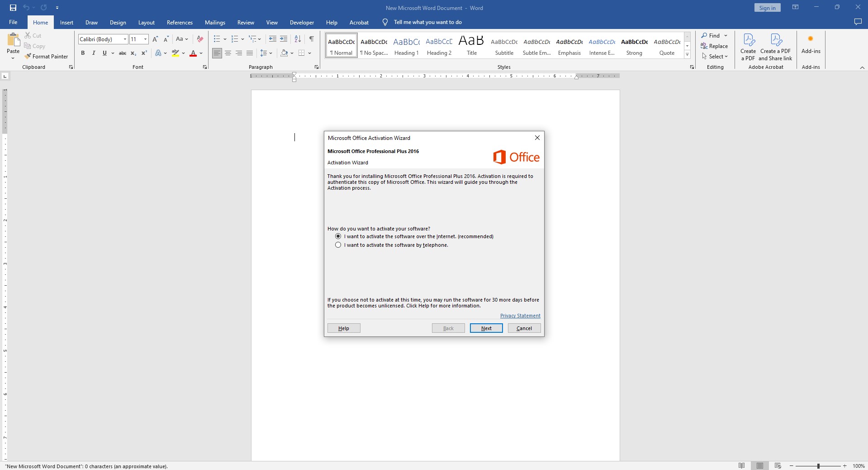
Task: Open the font name dropdown
Action: pyautogui.click(x=125, y=39)
